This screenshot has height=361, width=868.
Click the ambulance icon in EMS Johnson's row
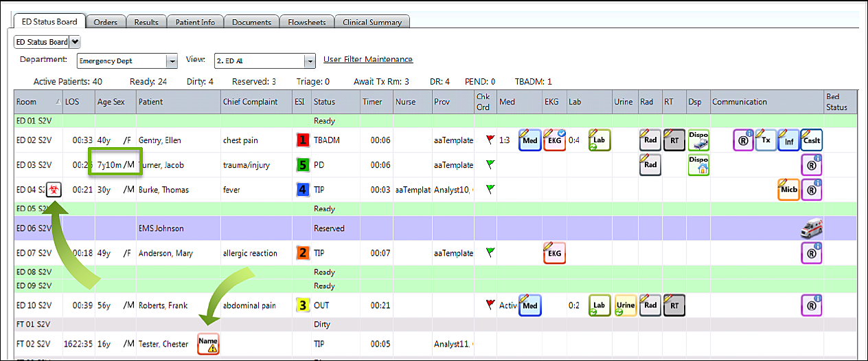coord(812,229)
